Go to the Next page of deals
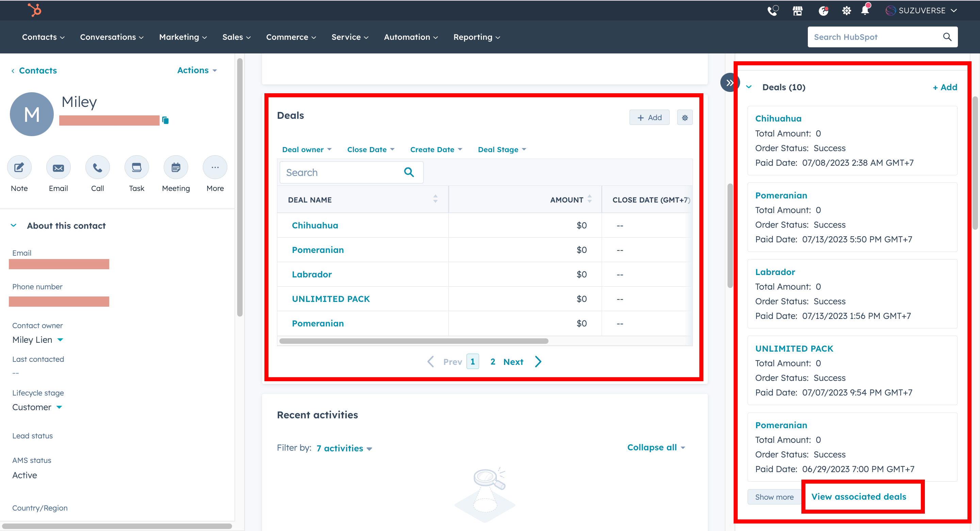 pos(513,361)
